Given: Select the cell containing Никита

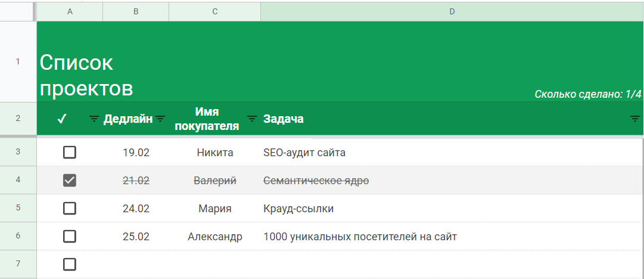Looking at the screenshot, I should coord(214,153).
